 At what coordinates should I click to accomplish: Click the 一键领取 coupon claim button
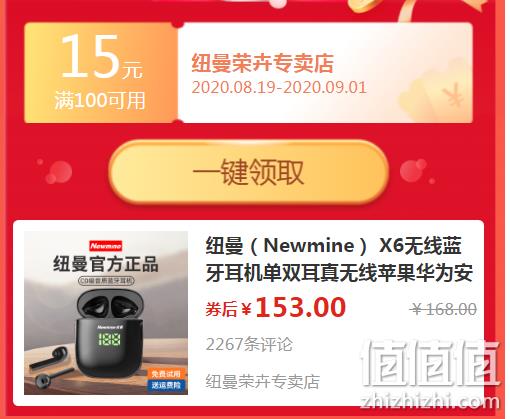pyautogui.click(x=249, y=172)
